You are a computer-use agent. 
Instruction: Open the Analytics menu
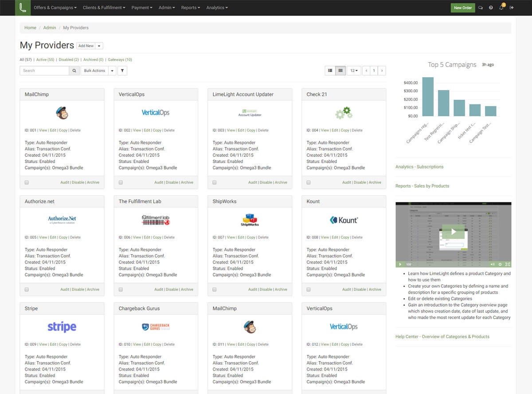coord(217,8)
